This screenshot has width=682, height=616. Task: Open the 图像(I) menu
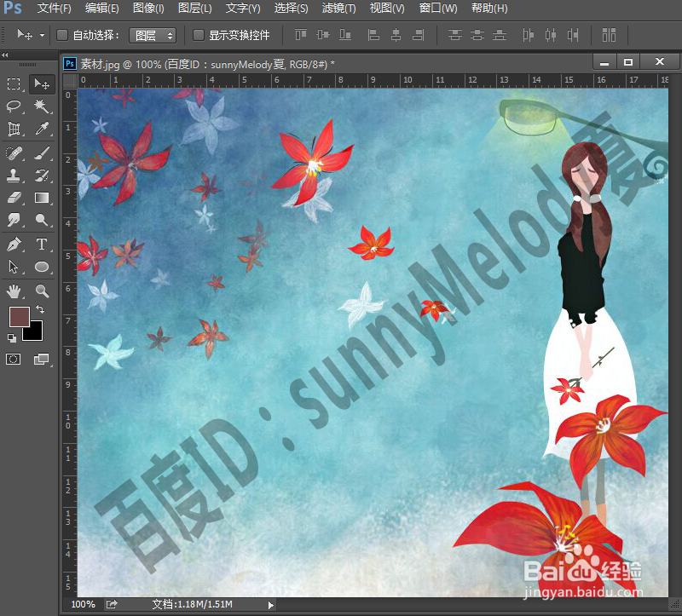point(148,9)
